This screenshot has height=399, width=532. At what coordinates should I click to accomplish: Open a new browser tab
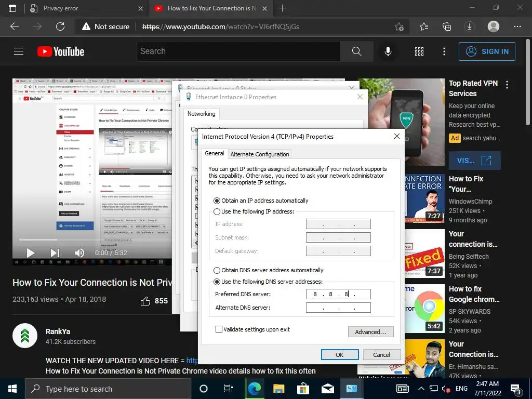click(282, 8)
